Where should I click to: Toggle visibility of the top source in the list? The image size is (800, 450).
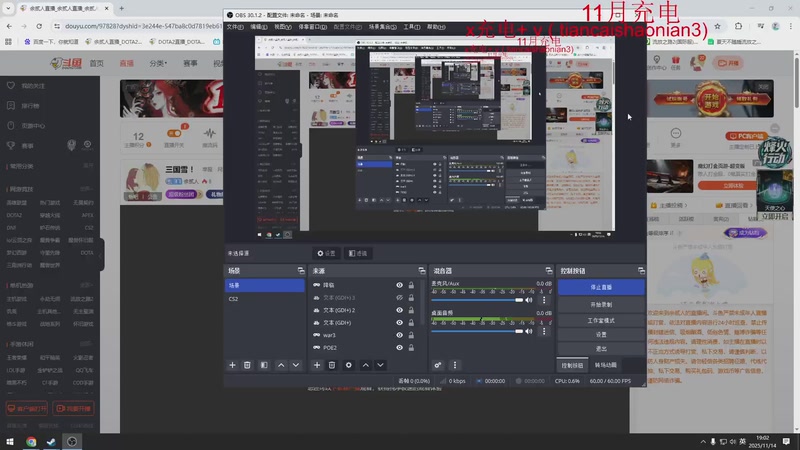399,285
